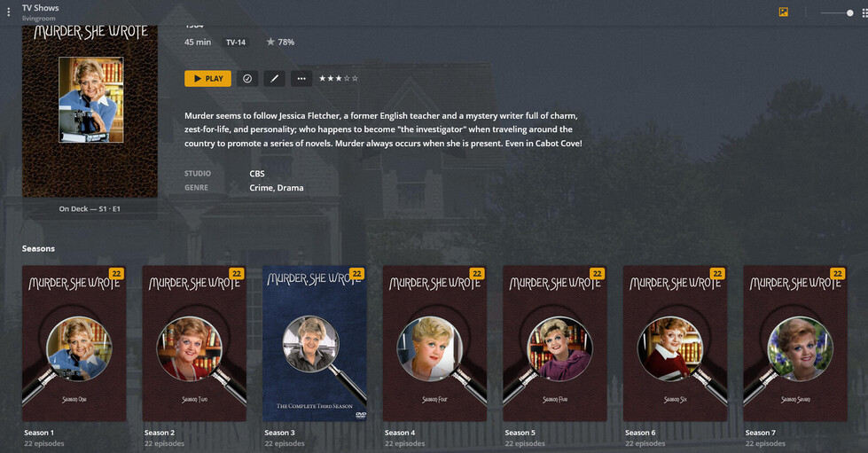This screenshot has width=868, height=453.
Task: Set the star rating control
Action: tap(339, 79)
